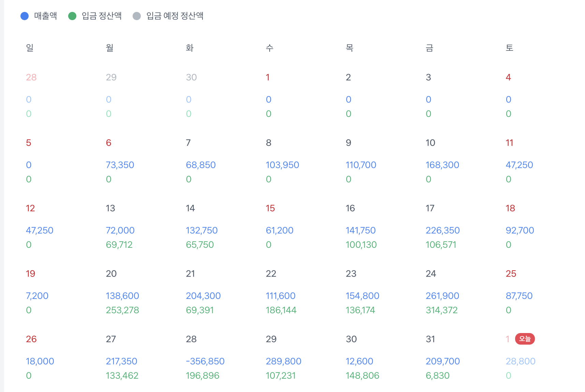
Task: Select the 수 weekday column header
Action: pyautogui.click(x=270, y=48)
